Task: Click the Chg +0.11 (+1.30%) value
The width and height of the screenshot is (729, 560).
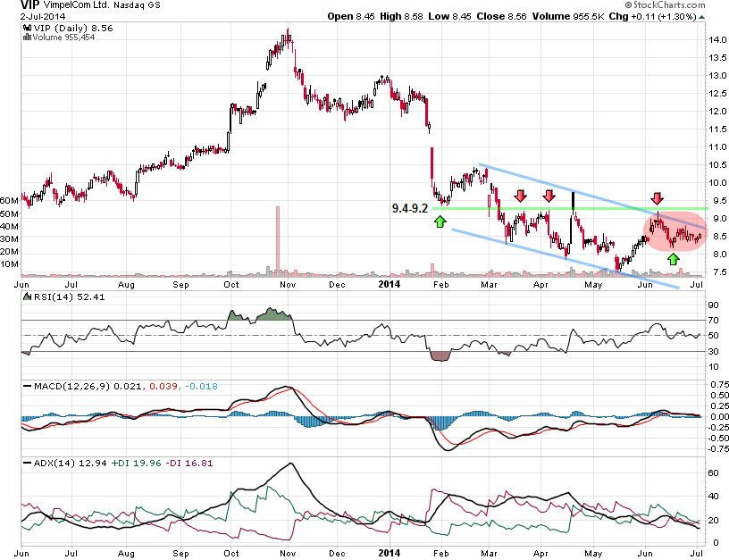Action: point(652,16)
